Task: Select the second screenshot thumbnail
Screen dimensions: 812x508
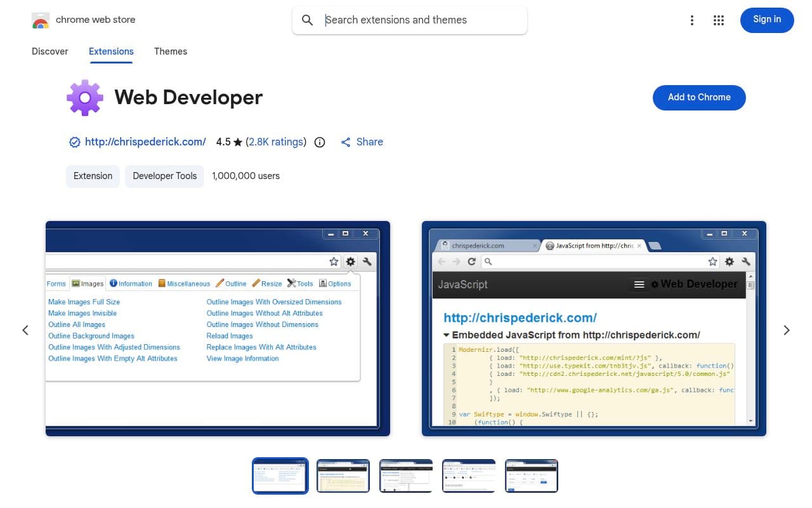Action: tap(343, 475)
